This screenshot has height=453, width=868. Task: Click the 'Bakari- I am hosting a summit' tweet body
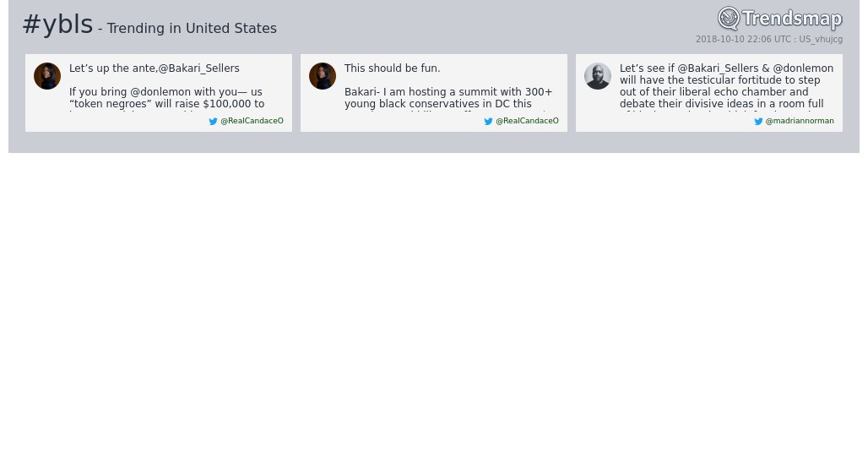448,98
